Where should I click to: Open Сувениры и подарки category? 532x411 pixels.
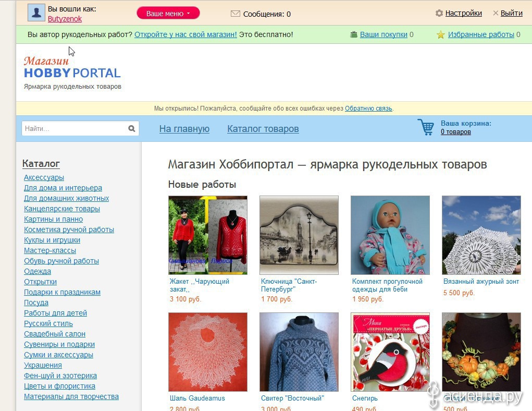coord(59,344)
